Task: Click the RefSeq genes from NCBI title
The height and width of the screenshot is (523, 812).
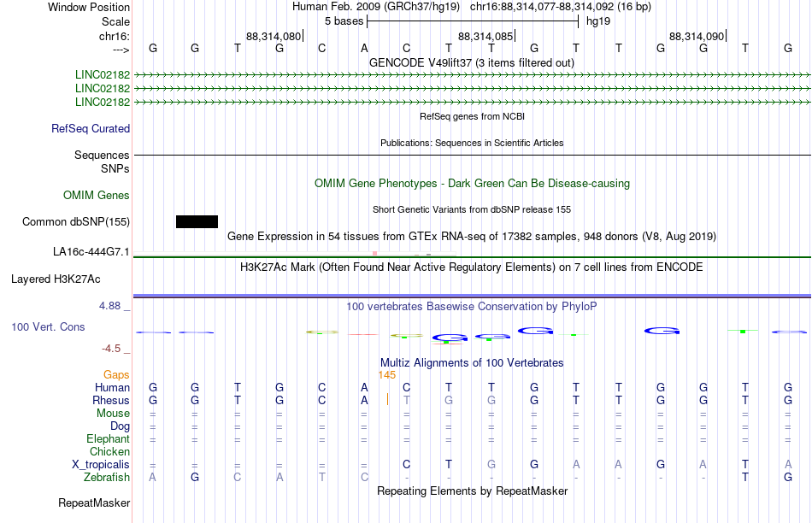Action: pyautogui.click(x=472, y=116)
